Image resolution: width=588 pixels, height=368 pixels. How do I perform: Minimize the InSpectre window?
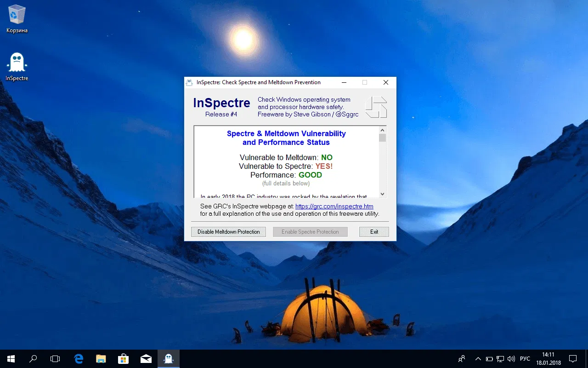click(x=344, y=82)
